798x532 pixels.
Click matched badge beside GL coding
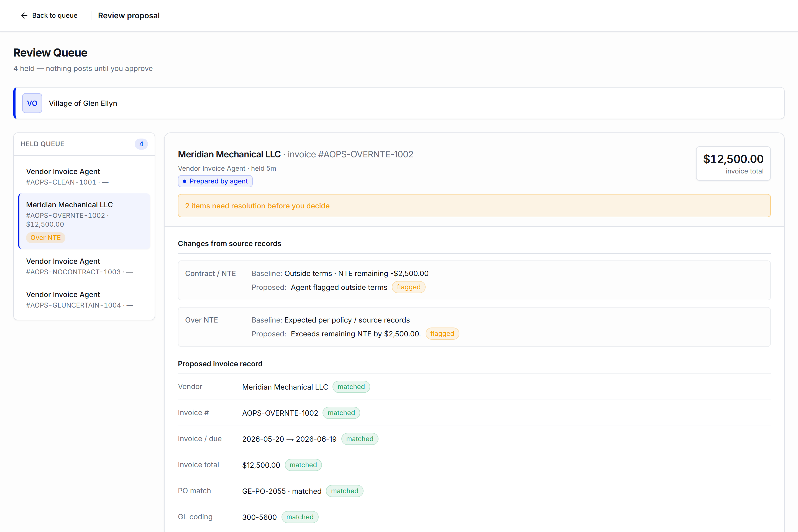click(300, 517)
